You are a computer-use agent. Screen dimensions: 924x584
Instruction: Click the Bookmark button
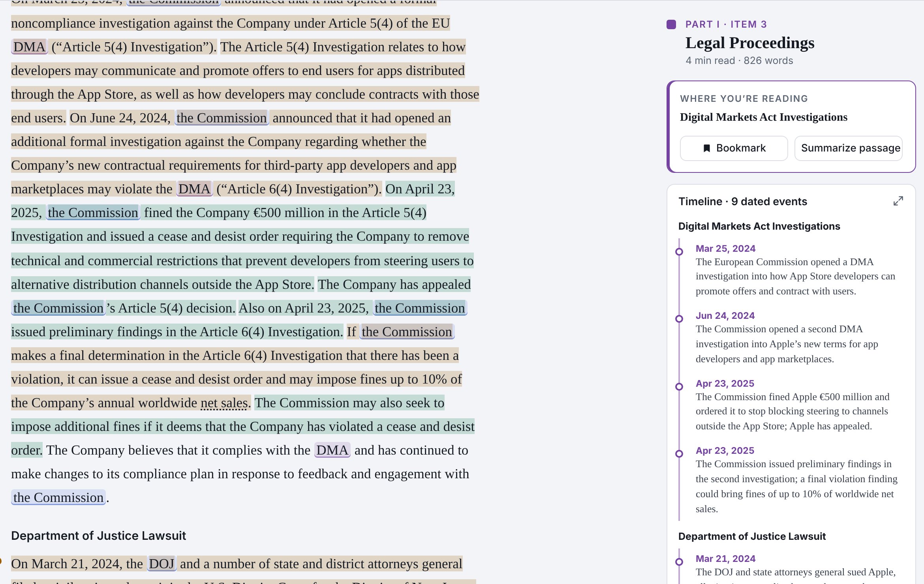point(734,148)
